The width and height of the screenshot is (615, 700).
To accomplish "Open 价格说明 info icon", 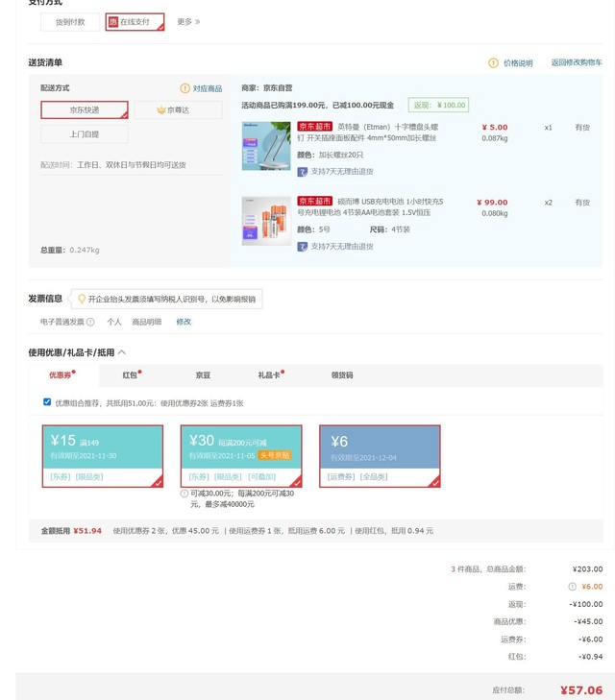I will pos(493,63).
